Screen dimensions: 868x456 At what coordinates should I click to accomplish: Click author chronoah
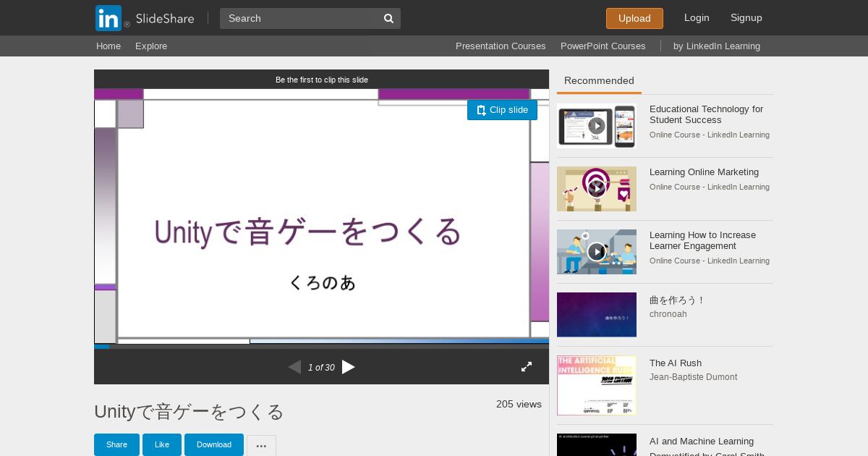click(x=668, y=314)
